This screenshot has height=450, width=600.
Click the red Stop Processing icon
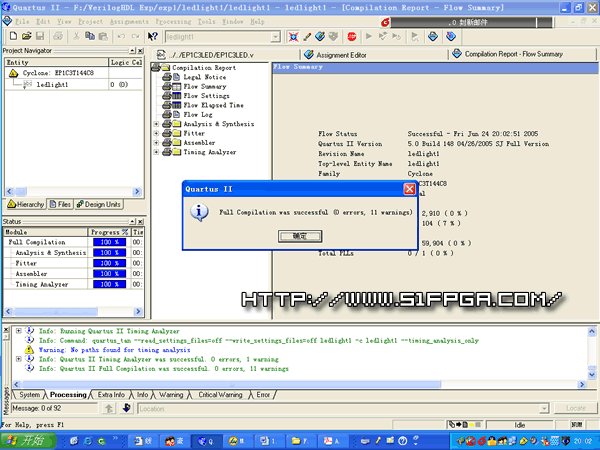pyautogui.click(x=352, y=36)
